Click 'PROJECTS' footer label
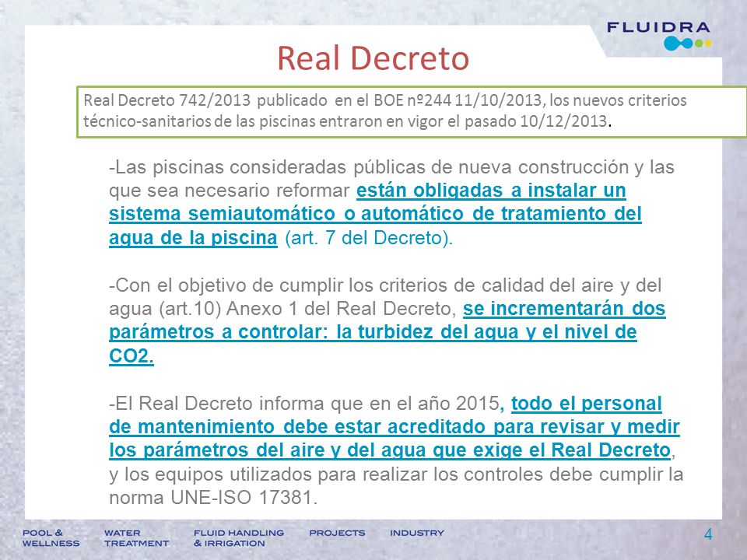 [x=337, y=533]
